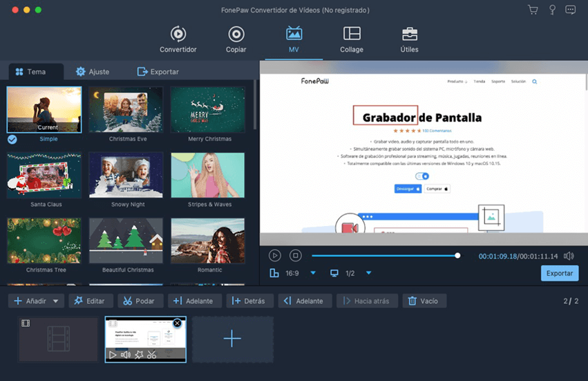Click the 00:01:09.18 current time
The image size is (588, 381).
497,257
